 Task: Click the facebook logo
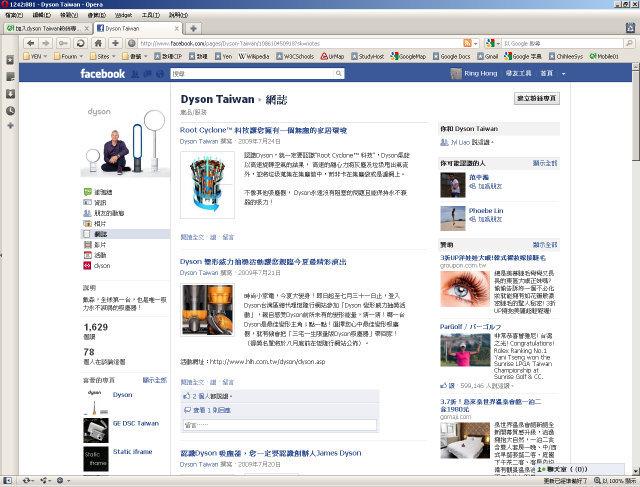point(102,74)
